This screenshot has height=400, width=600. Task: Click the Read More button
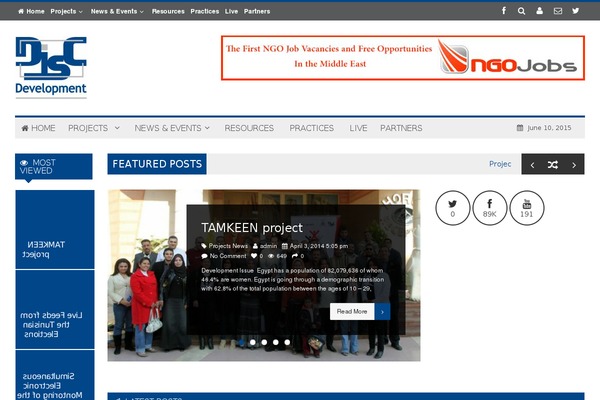point(352,312)
